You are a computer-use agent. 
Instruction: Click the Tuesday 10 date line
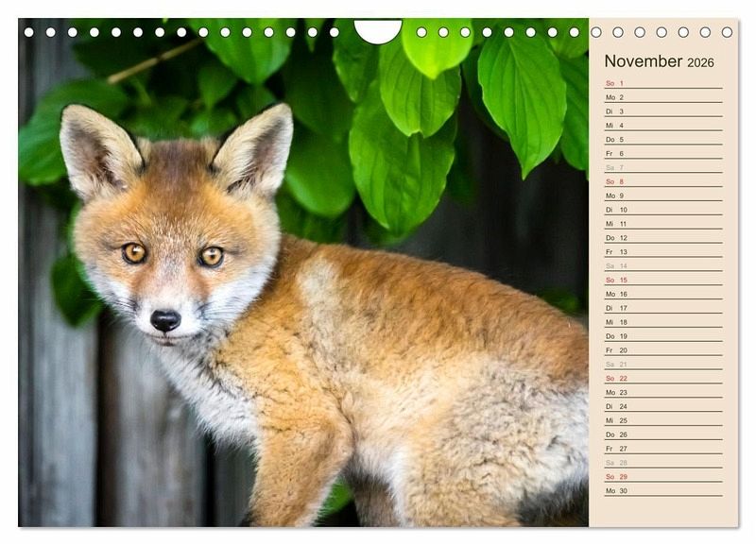(662, 210)
